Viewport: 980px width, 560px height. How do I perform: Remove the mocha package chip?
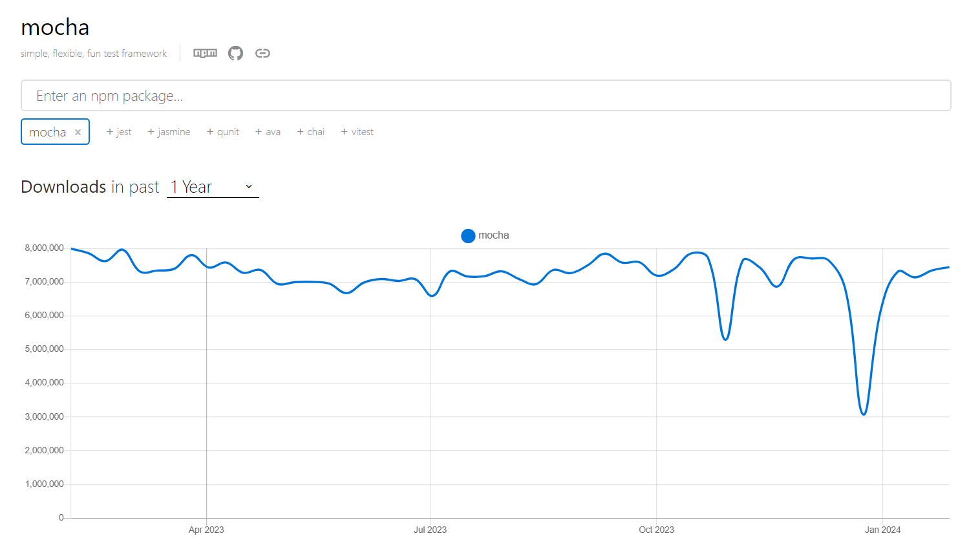click(x=78, y=131)
